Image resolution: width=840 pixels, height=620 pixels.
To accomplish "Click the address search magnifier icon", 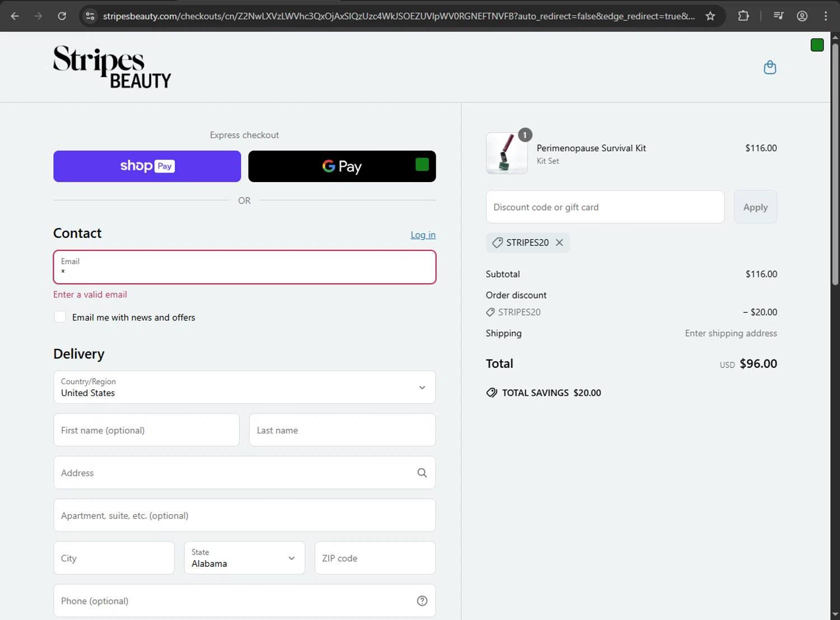I will [x=422, y=473].
